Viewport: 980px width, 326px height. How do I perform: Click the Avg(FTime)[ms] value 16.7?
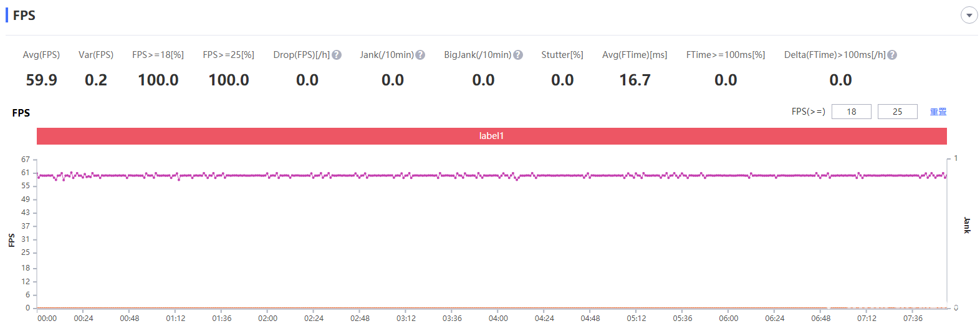(635, 80)
